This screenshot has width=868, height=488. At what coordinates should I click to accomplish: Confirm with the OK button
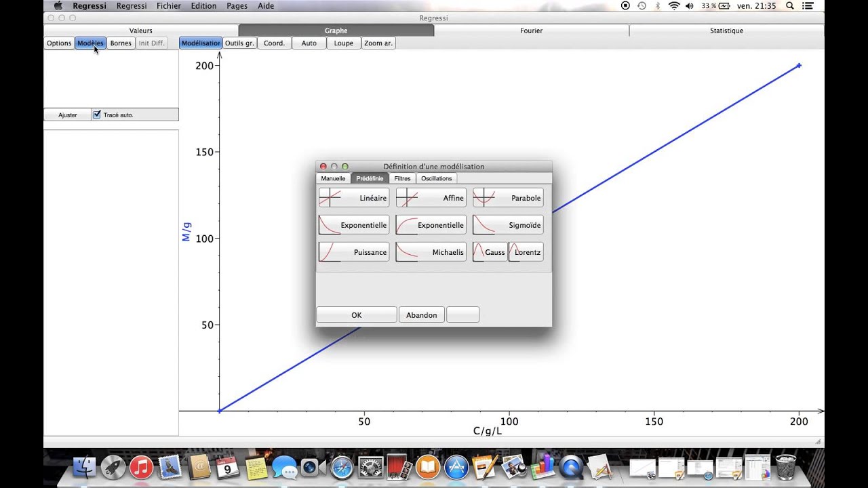pyautogui.click(x=357, y=314)
